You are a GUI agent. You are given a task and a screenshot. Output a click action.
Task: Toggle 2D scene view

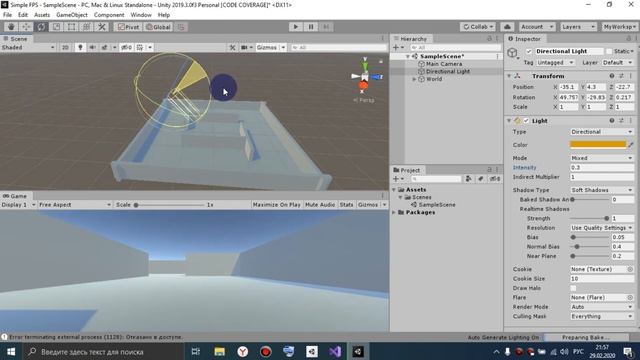point(65,47)
